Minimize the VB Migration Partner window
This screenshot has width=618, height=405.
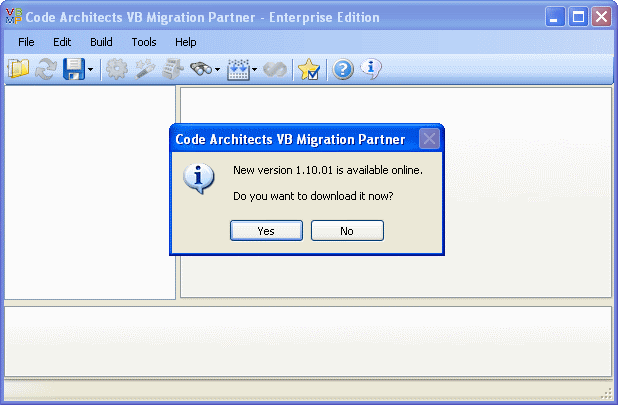click(555, 17)
